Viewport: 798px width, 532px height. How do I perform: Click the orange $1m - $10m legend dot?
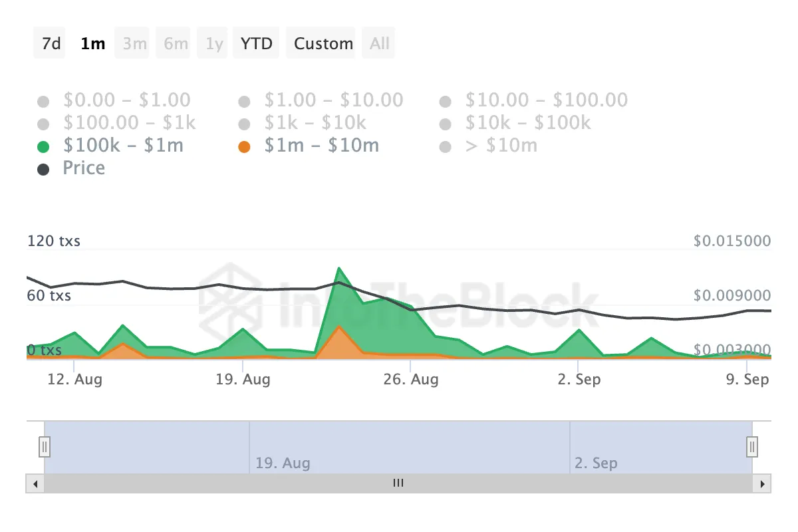click(x=244, y=147)
